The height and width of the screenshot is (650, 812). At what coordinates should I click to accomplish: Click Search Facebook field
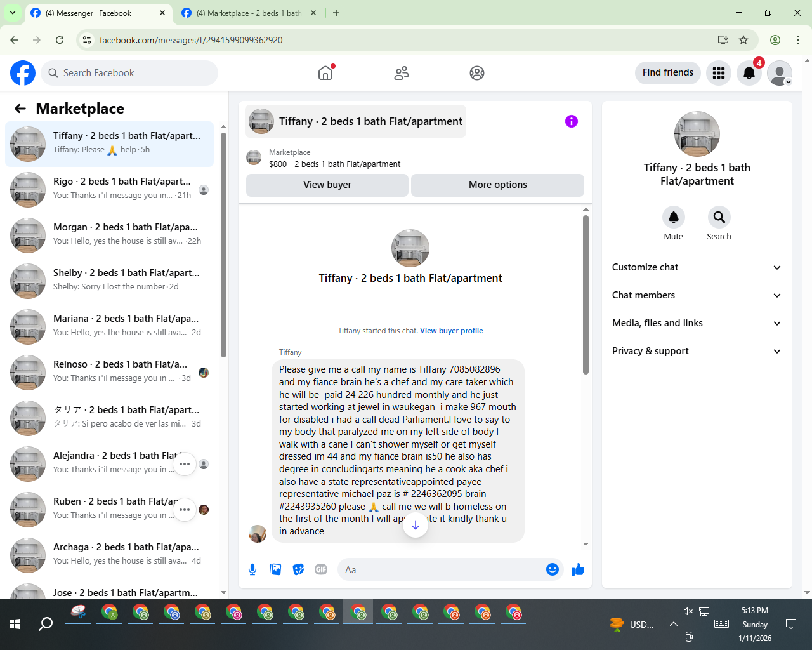pyautogui.click(x=129, y=73)
